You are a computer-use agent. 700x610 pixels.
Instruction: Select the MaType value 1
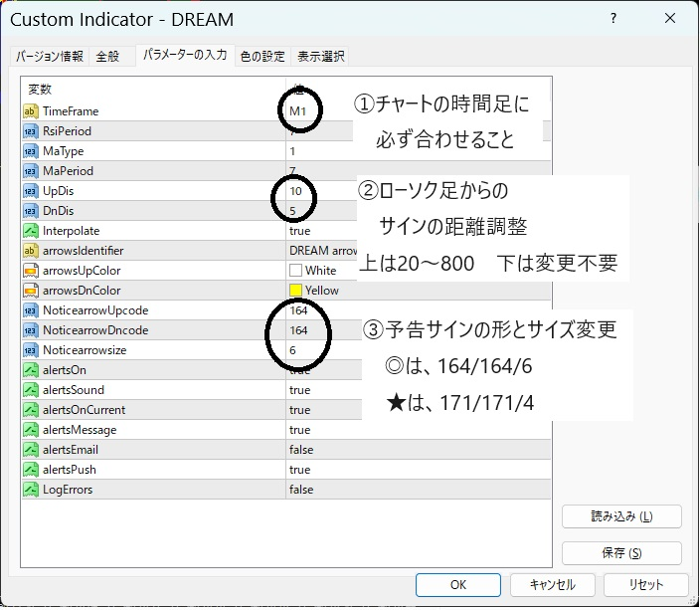292,151
